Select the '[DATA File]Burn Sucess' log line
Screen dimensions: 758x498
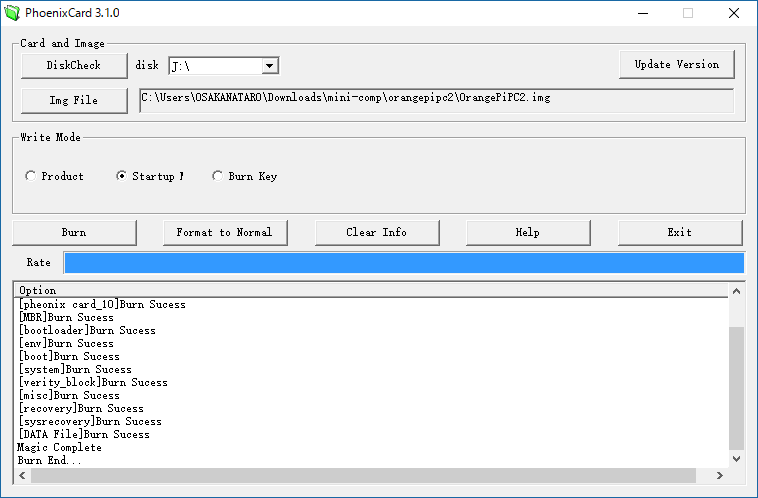pos(84,435)
